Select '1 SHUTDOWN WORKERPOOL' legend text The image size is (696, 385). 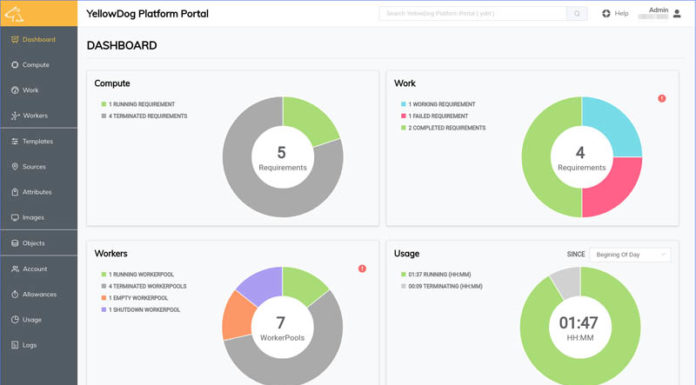point(144,310)
